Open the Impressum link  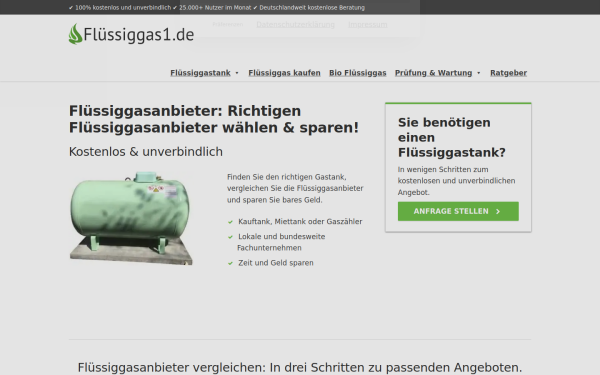click(x=368, y=24)
